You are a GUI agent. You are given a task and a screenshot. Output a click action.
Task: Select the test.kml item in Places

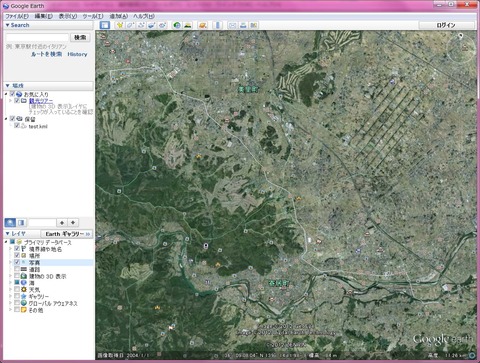pos(38,126)
